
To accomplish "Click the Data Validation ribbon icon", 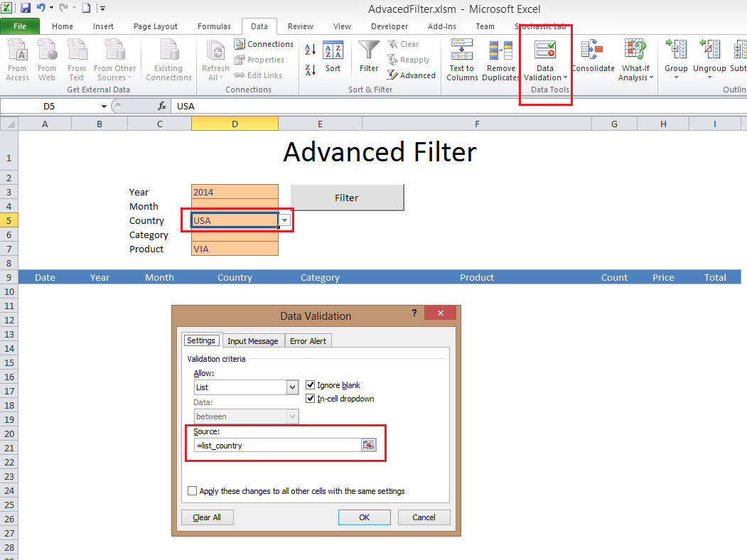I will click(x=544, y=50).
